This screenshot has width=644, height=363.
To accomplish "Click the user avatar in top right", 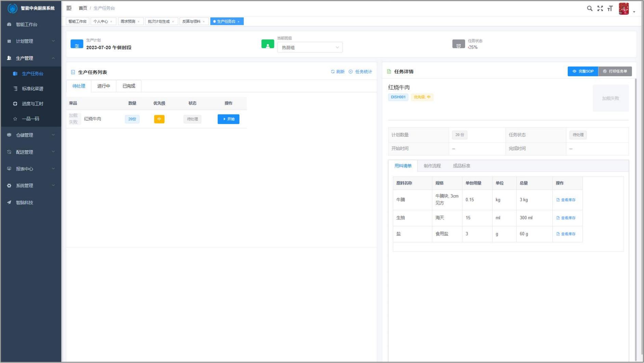I will tap(623, 9).
